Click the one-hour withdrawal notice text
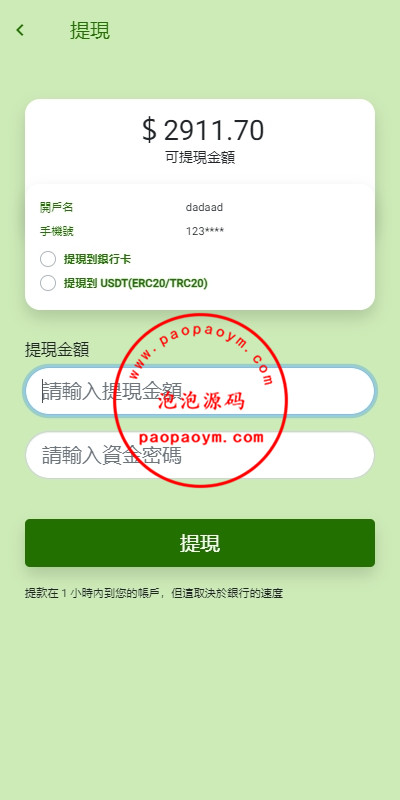The height and width of the screenshot is (800, 400). [x=154, y=593]
